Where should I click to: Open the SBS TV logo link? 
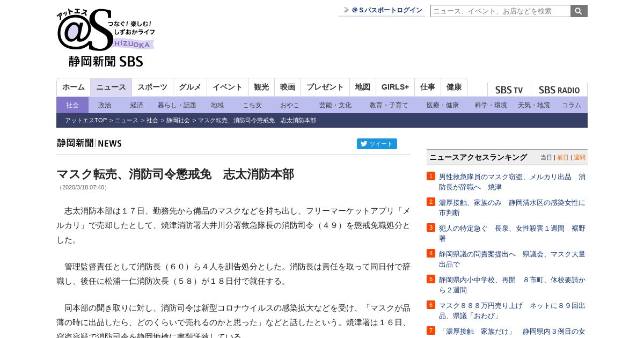509,90
